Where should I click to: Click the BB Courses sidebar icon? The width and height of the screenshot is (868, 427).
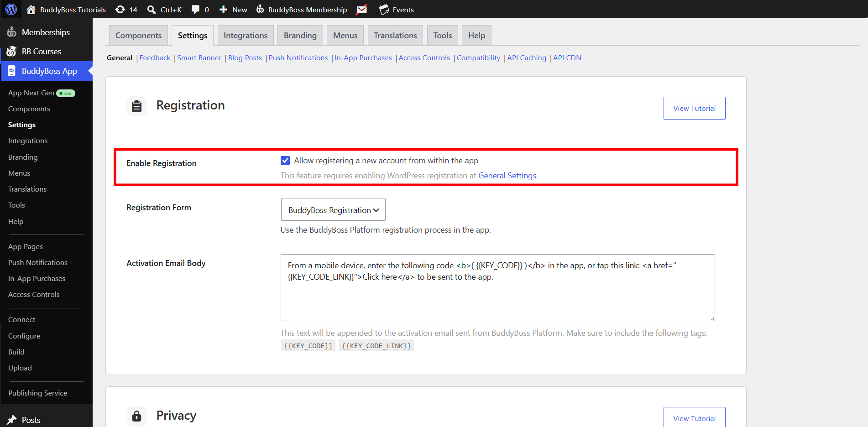click(12, 52)
